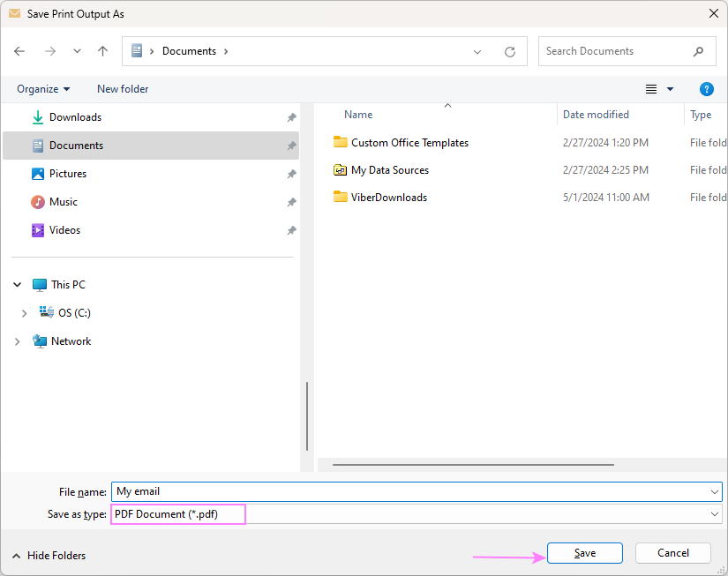Click Hide Folders at bottom left
Viewport: 728px width, 576px height.
pyautogui.click(x=49, y=556)
